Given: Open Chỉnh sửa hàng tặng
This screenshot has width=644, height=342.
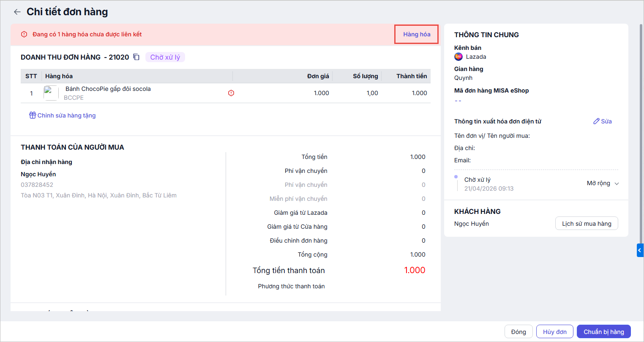Looking at the screenshot, I should 66,115.
